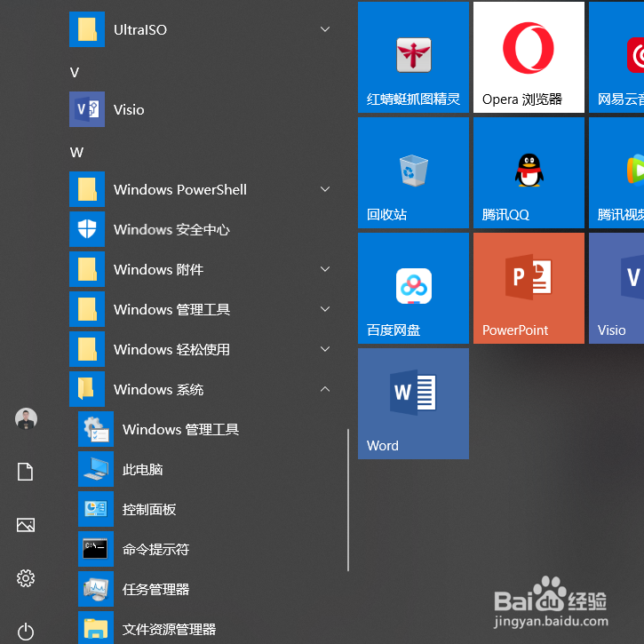
Task: Open the 回收站 recycle bin tile
Action: 413,172
